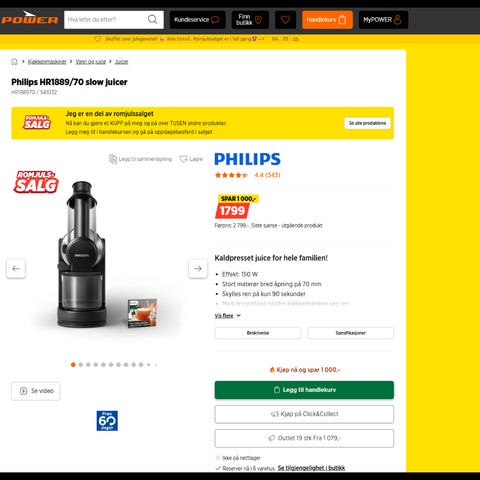
Task: Click the POWER logo in the header
Action: pos(29,18)
